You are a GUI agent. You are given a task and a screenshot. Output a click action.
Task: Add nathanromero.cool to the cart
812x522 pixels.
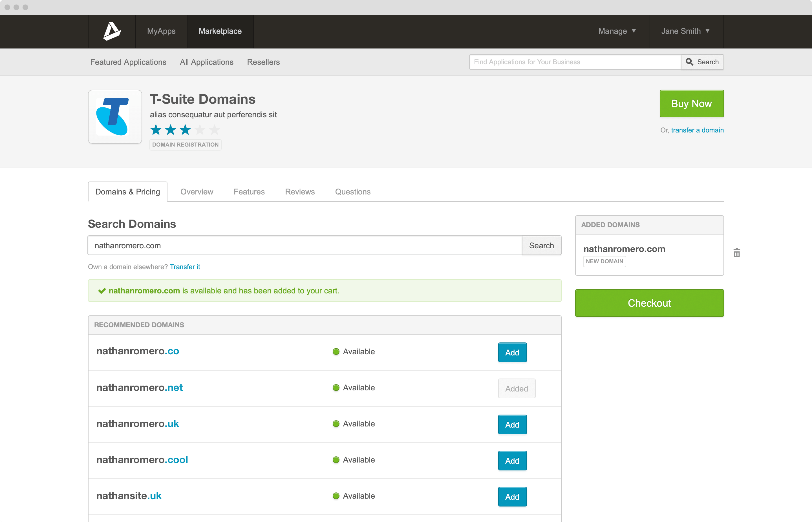tap(512, 461)
